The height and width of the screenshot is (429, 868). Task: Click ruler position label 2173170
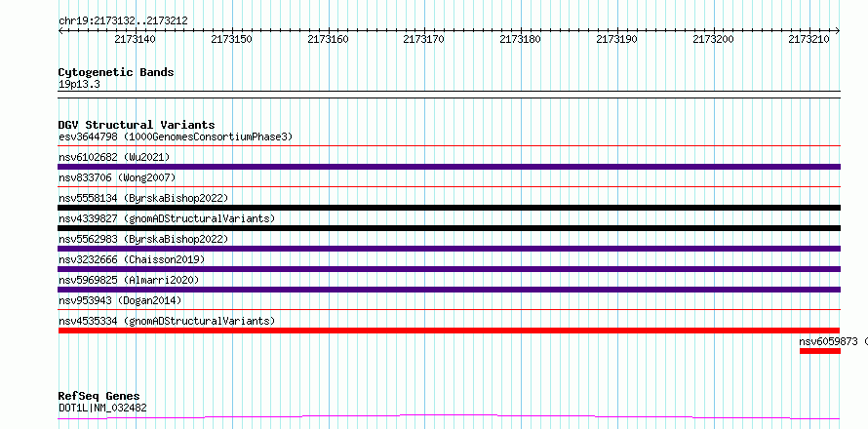424,39
